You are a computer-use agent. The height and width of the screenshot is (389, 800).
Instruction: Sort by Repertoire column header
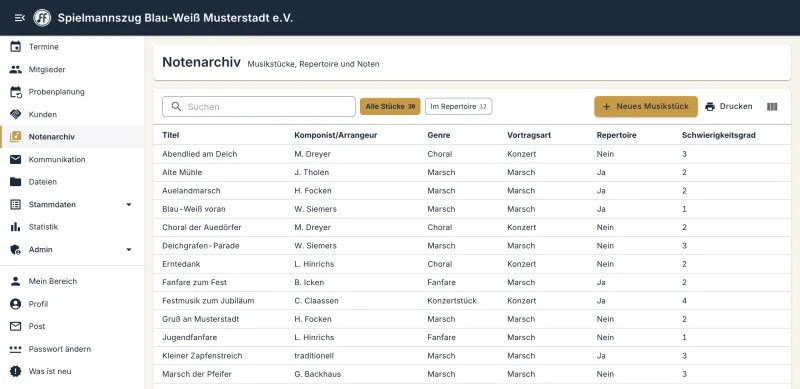click(x=616, y=135)
